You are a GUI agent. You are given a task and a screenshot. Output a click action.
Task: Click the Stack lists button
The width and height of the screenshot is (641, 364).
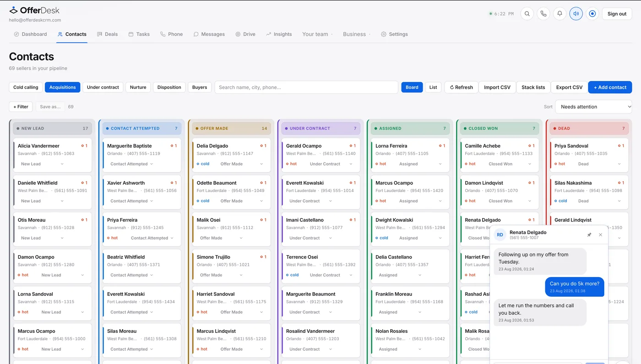(533, 87)
